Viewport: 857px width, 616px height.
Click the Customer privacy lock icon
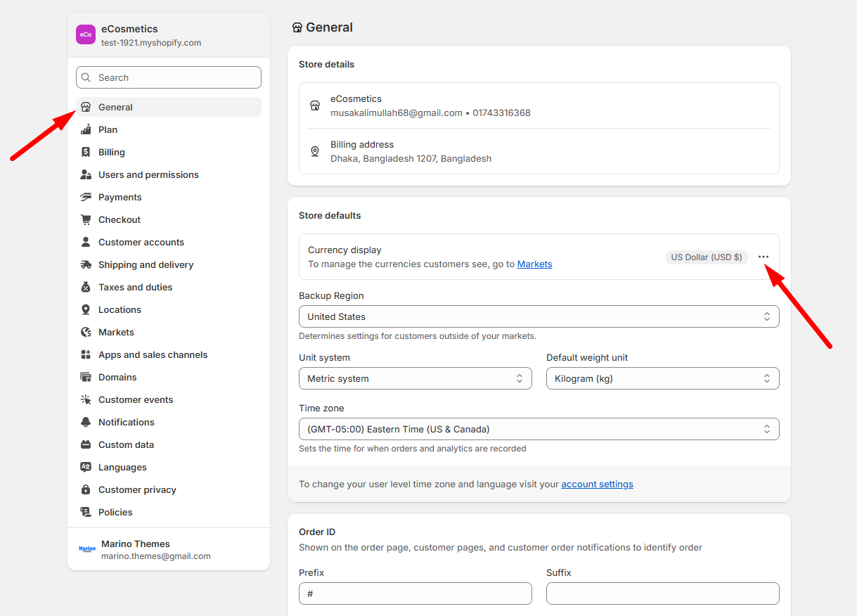pyautogui.click(x=86, y=489)
